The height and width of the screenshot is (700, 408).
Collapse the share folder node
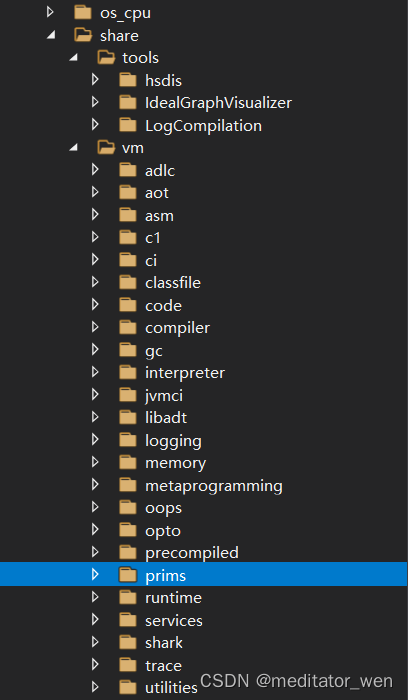coord(51,35)
